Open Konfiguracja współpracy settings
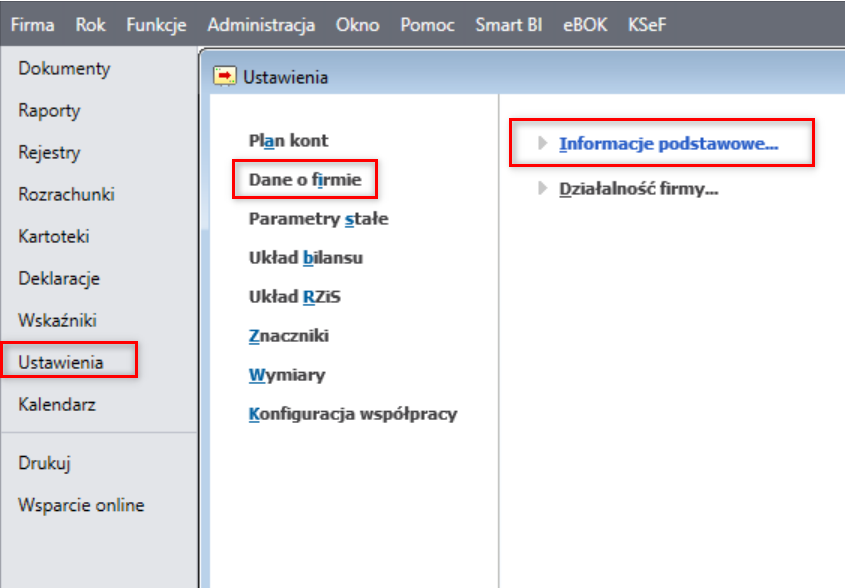 [x=353, y=414]
